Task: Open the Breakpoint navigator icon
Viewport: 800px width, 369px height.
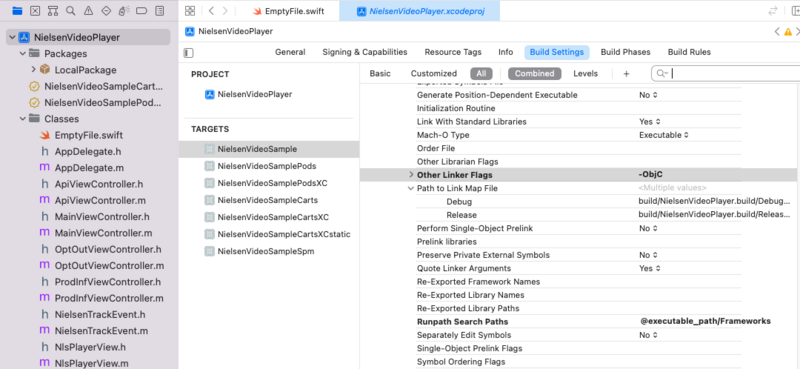Action: (x=142, y=10)
